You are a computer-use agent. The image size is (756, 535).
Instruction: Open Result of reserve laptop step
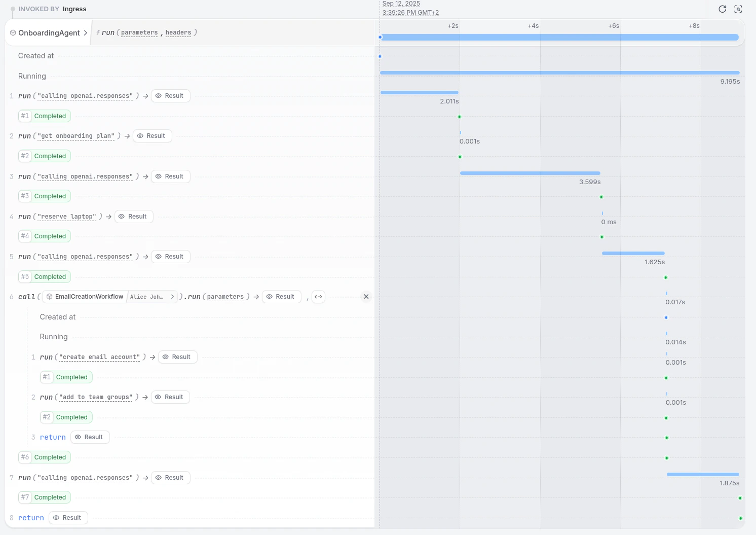click(x=134, y=217)
